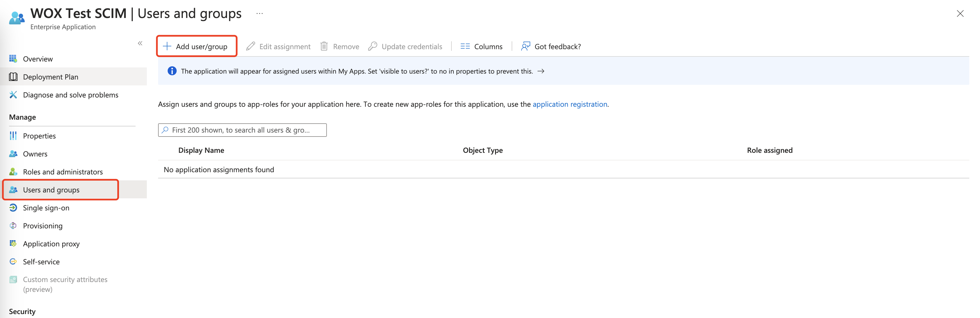Open Deployment Plan page

[51, 77]
